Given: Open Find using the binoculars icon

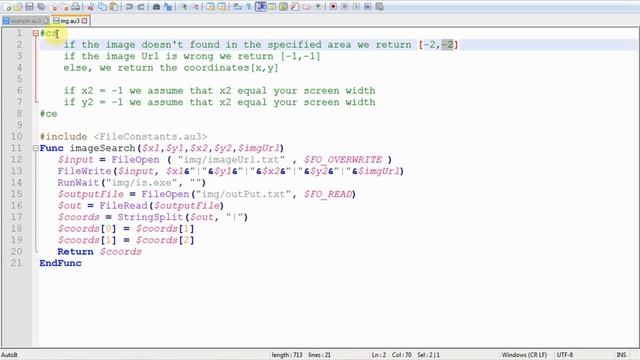Looking at the screenshot, I should click(x=156, y=7).
